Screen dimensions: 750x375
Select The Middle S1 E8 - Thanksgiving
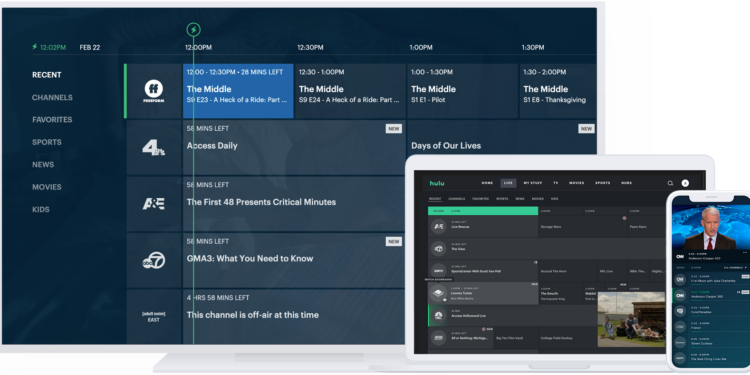558,91
